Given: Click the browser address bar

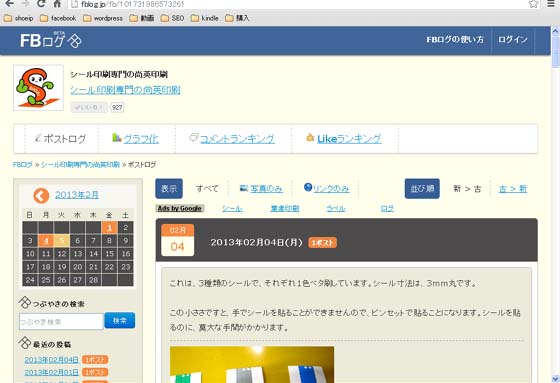Looking at the screenshot, I should [x=300, y=4].
